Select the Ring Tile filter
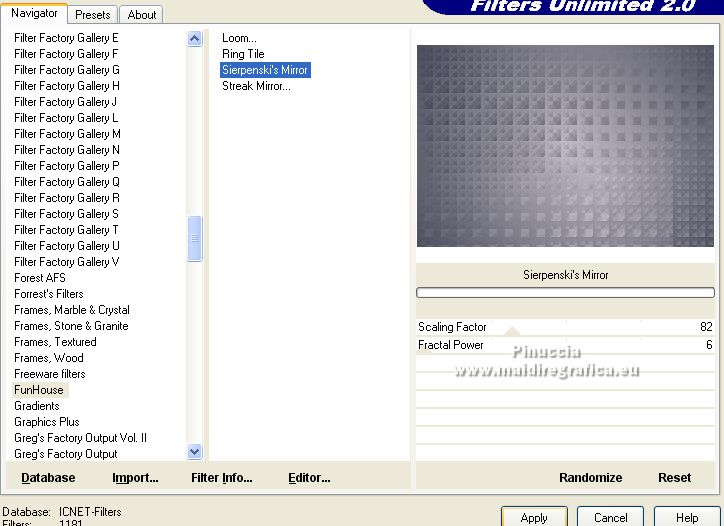This screenshot has width=724, height=526. [x=243, y=54]
